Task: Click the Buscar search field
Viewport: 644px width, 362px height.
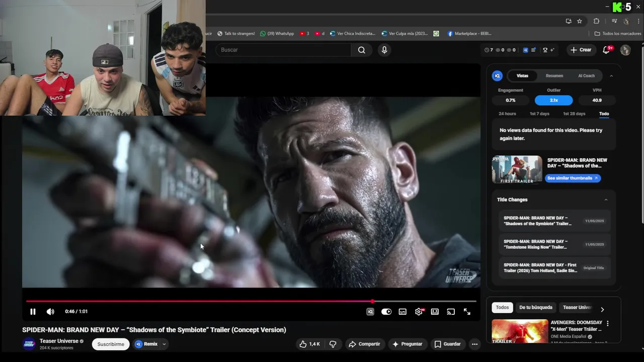Action: (x=284, y=50)
